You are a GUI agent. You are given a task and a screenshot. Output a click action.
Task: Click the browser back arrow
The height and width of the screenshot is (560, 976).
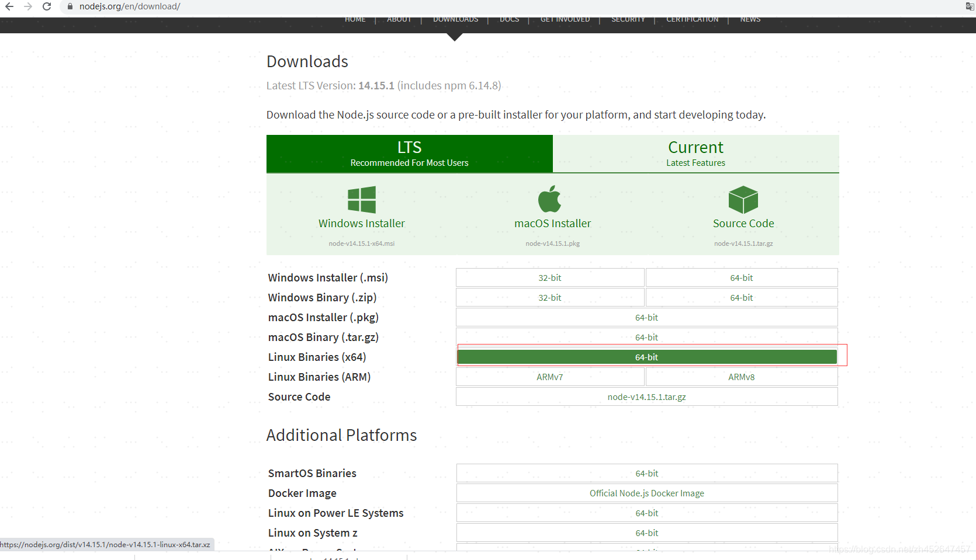9,6
